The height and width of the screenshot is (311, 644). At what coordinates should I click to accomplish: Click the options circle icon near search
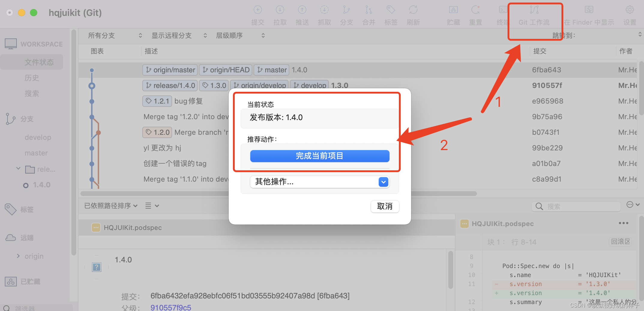pyautogui.click(x=630, y=205)
